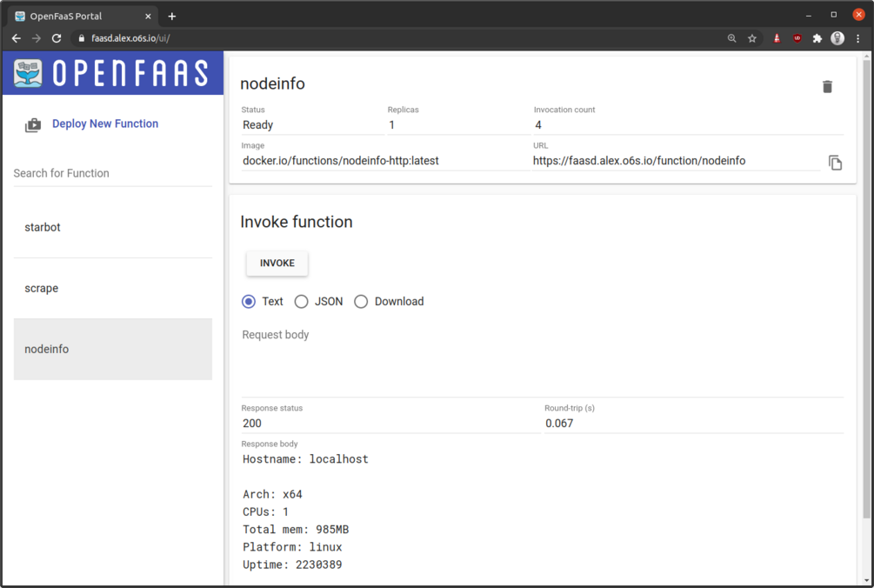Click the page vertical scrollbar
The height and width of the screenshot is (588, 874).
867,290
